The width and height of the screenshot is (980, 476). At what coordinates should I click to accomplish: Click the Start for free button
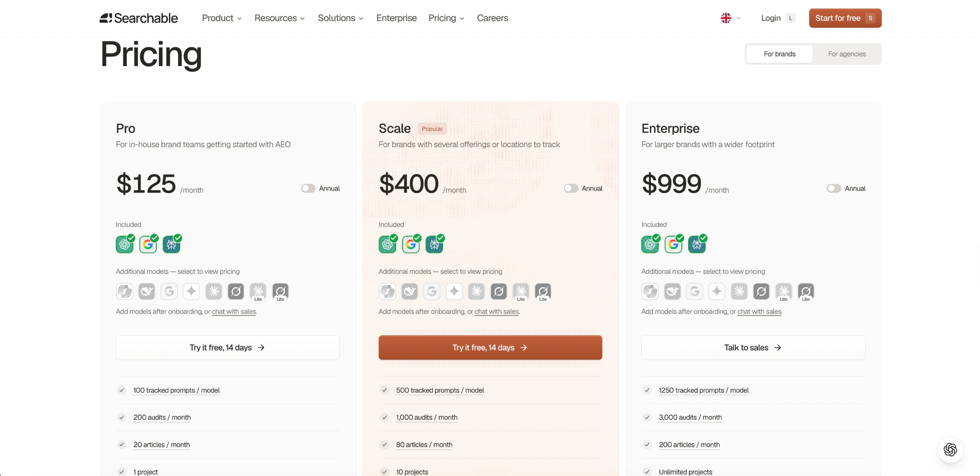845,18
